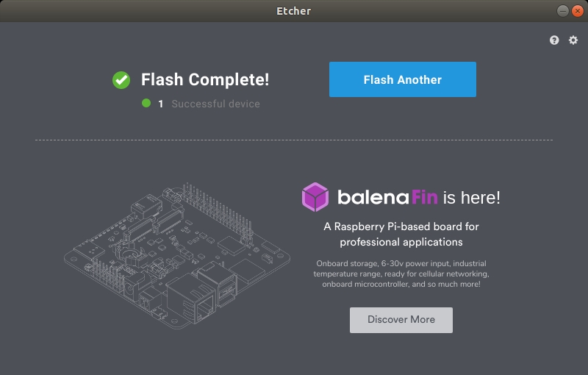Minimize the Etcher window
Viewport: 588px width, 375px height.
click(x=562, y=11)
